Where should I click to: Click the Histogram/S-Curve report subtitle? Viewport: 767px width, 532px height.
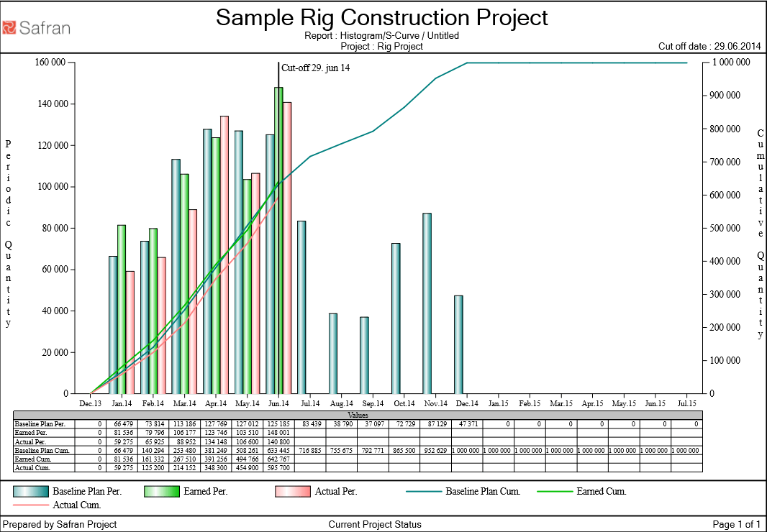[x=383, y=35]
